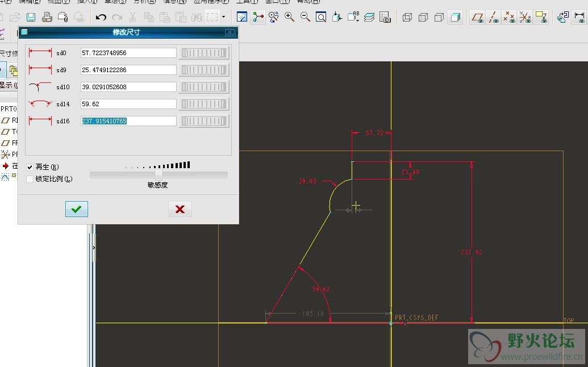Click the sd14 value field 59.62
Image resolution: width=588 pixels, height=367 pixels.
tap(128, 104)
